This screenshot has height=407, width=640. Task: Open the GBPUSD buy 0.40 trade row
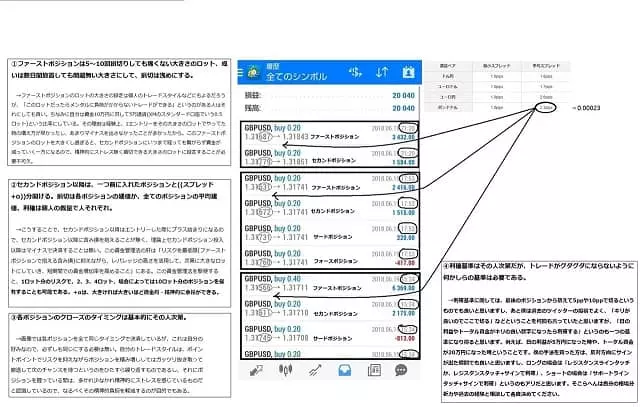[329, 283]
